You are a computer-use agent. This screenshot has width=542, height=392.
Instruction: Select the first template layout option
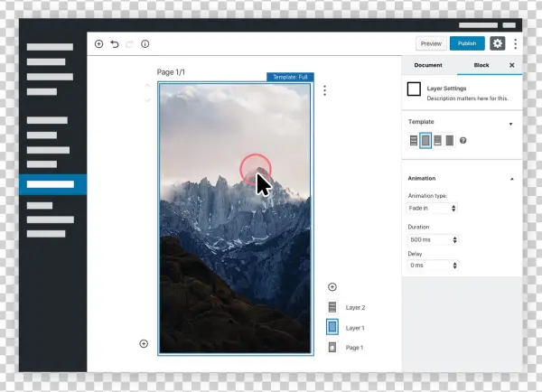pyautogui.click(x=415, y=141)
